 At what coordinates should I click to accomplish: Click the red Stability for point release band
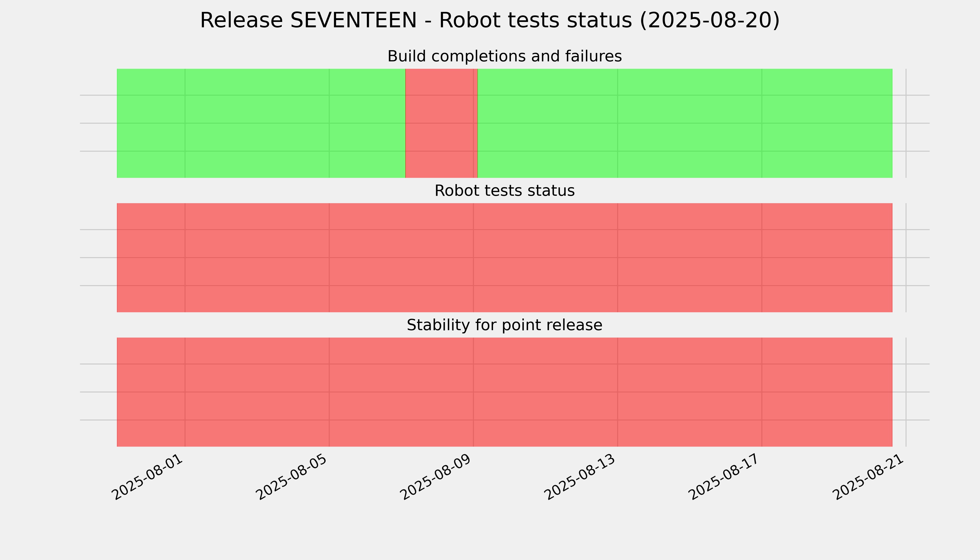tap(504, 392)
